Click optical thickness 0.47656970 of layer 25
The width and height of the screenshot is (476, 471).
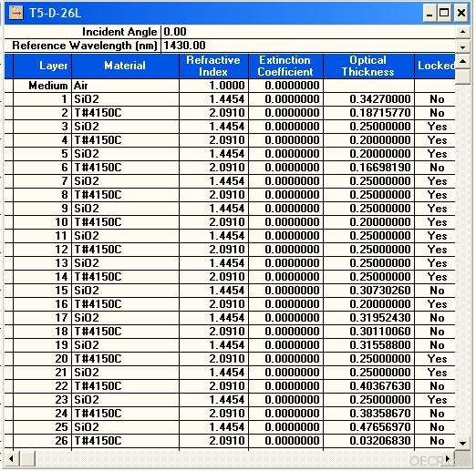click(368, 427)
